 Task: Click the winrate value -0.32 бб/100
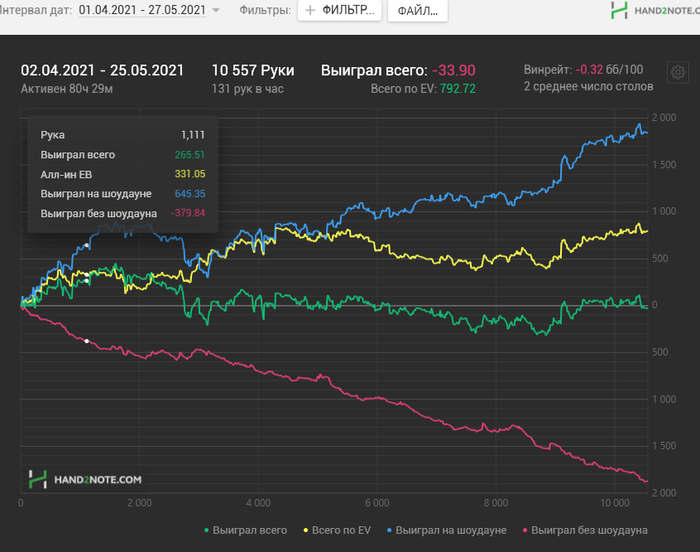click(x=609, y=70)
